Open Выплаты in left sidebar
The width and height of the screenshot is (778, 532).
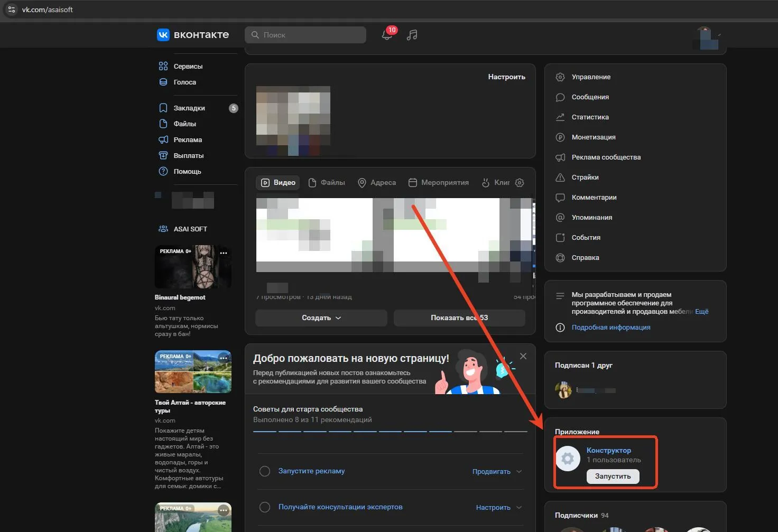181,155
